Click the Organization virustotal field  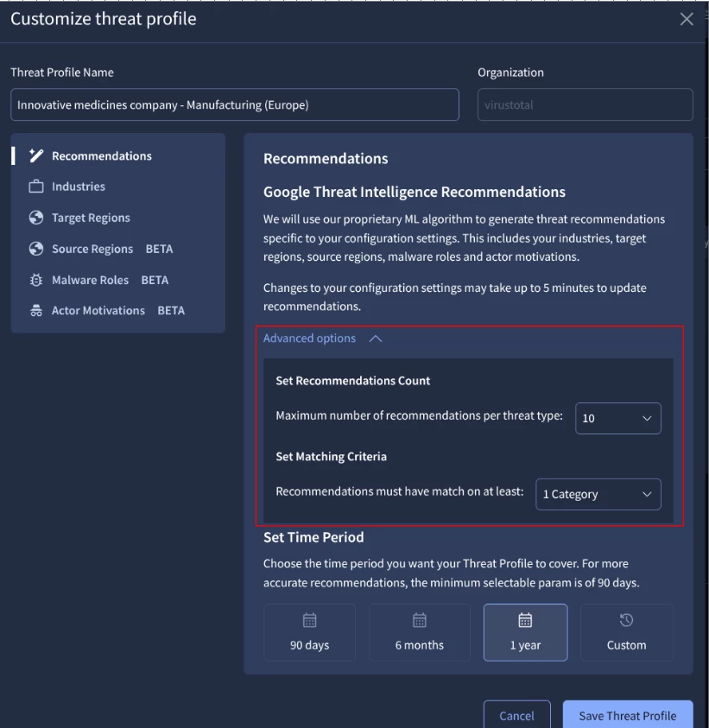pos(585,105)
